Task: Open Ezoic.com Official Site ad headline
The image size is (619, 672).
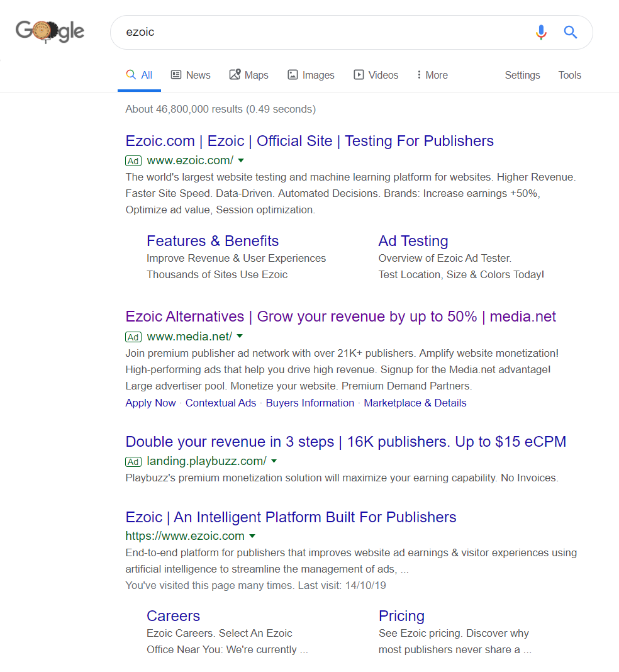Action: coord(309,141)
